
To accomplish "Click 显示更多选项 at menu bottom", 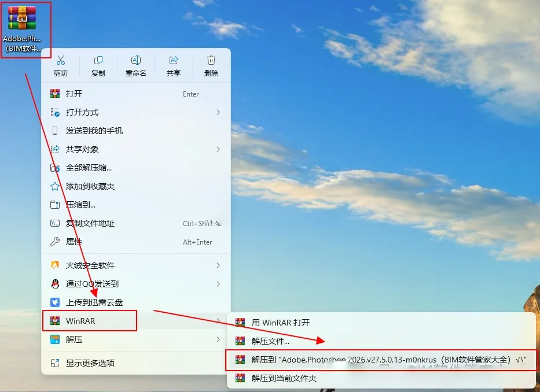I will pyautogui.click(x=136, y=363).
